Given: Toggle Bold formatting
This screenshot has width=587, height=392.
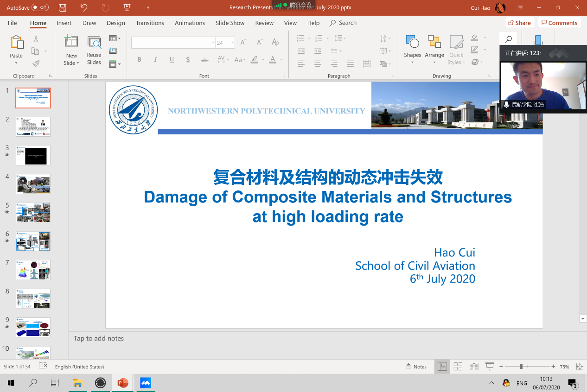Looking at the screenshot, I should pos(139,59).
